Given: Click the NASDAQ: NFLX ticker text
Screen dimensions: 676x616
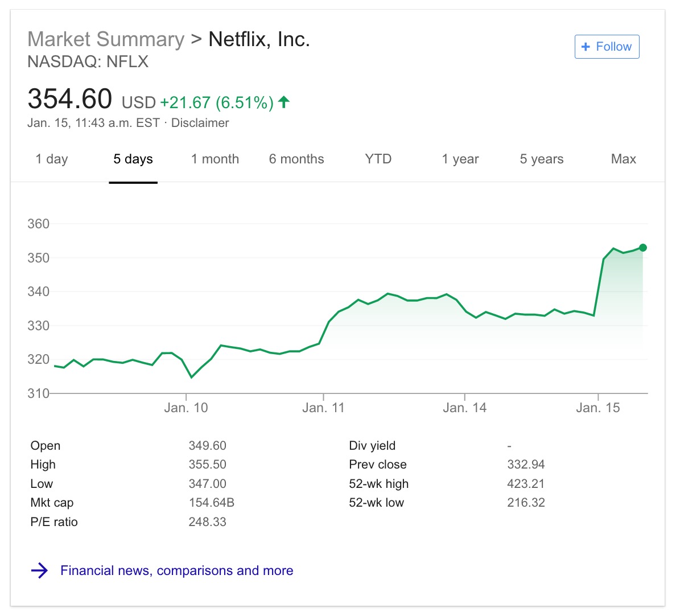Looking at the screenshot, I should click(x=88, y=61).
